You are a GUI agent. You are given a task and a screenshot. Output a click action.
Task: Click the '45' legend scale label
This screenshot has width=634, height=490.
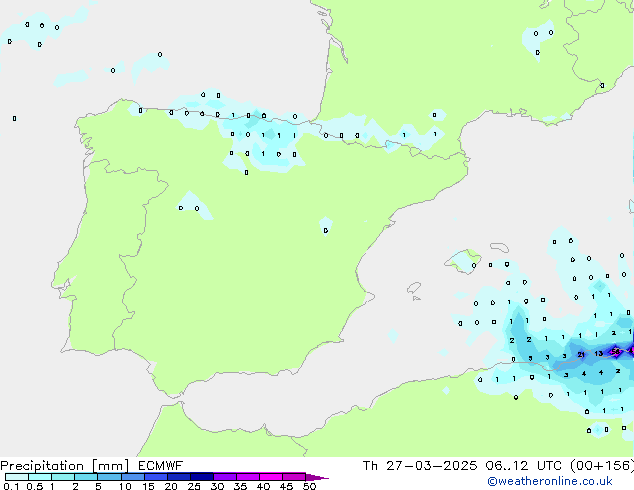(x=286, y=486)
